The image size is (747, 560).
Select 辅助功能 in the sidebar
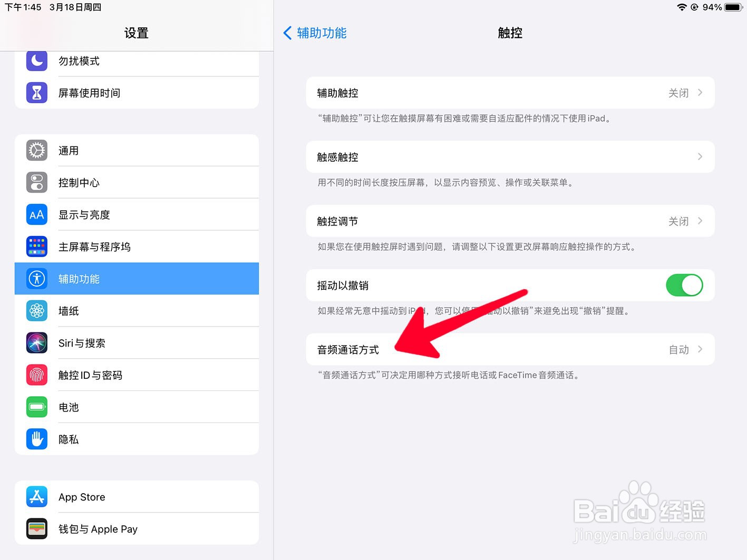136,279
